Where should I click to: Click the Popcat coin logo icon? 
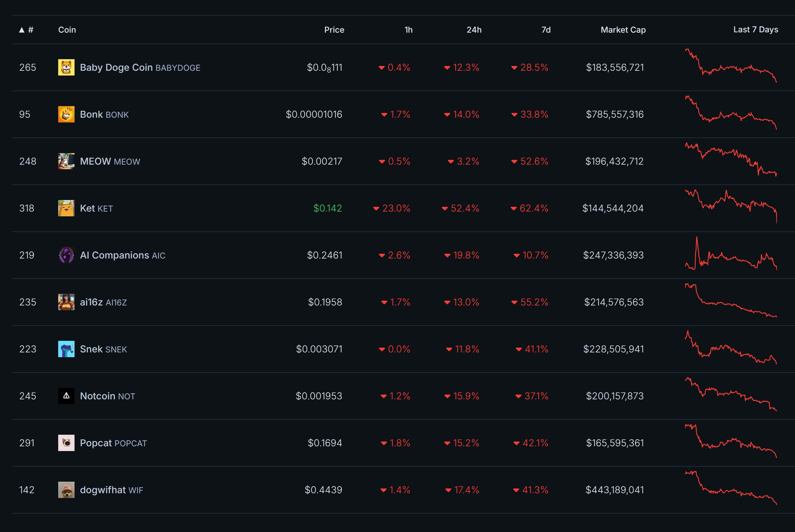[66, 443]
